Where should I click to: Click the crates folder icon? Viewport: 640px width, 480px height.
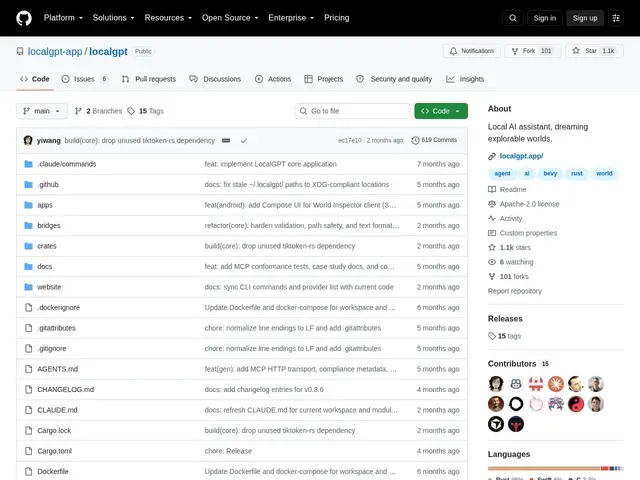click(28, 246)
